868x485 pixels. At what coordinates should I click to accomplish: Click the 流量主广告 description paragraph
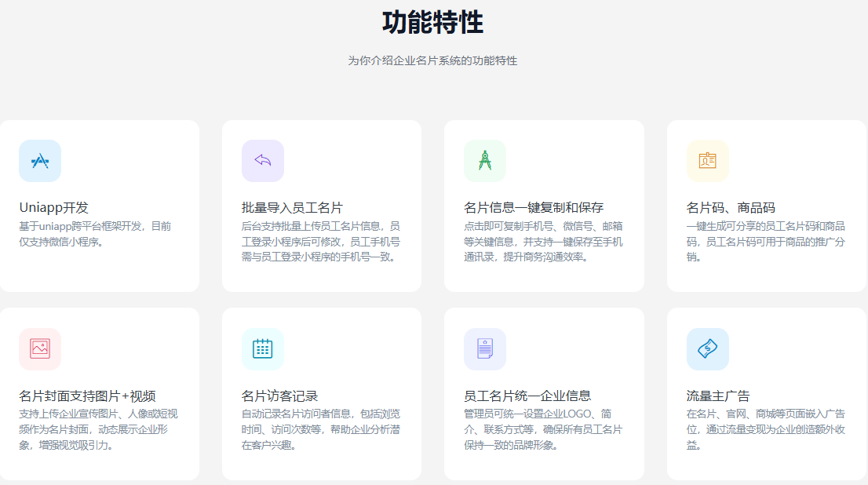pyautogui.click(x=765, y=429)
